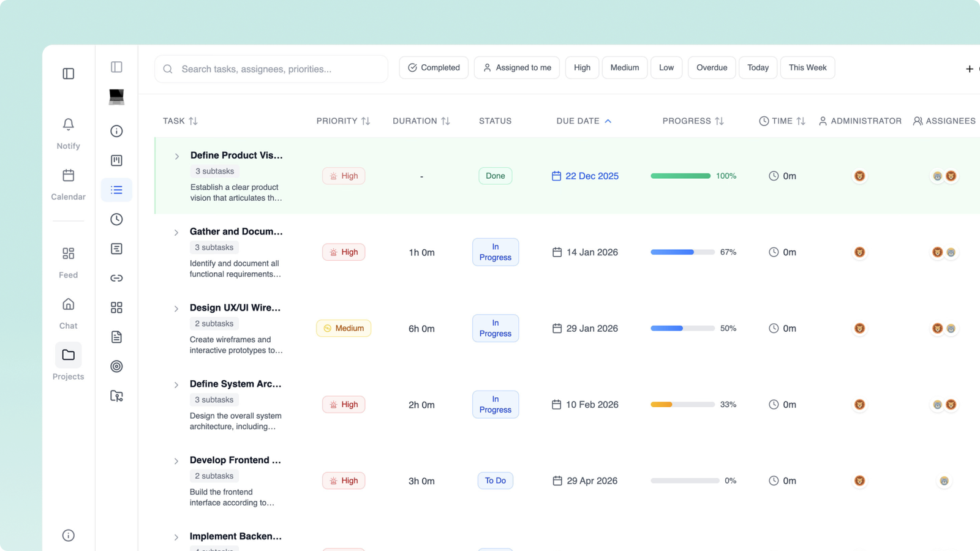
Task: Click the 0m time in Design UX/UI row
Action: tap(783, 328)
